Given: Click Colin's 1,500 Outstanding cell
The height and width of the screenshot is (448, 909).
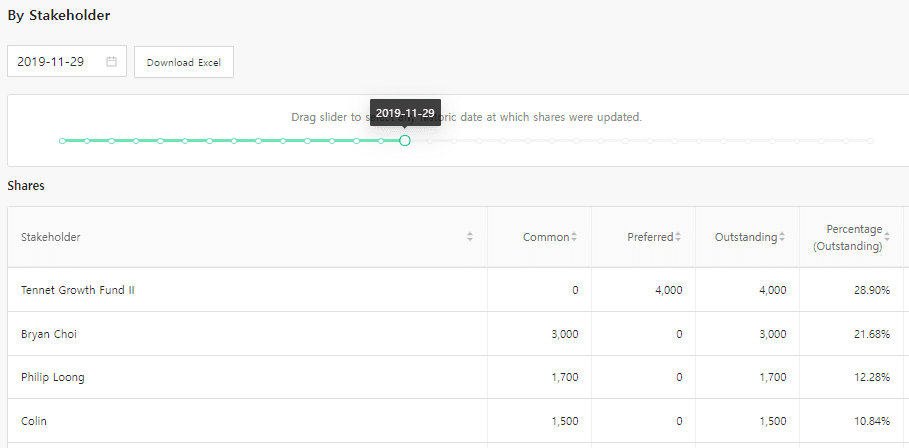Looking at the screenshot, I should pyautogui.click(x=748, y=421).
